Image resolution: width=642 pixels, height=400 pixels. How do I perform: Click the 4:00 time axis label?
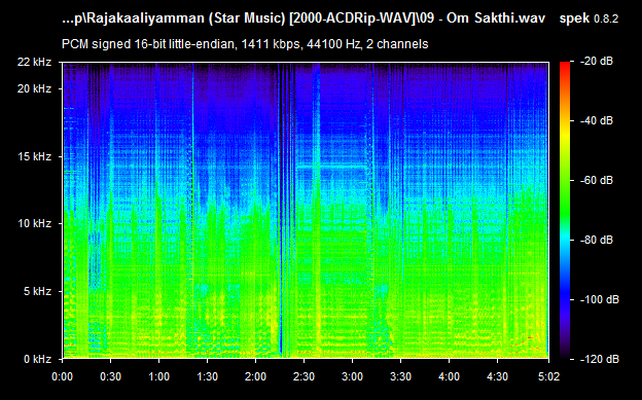pyautogui.click(x=449, y=376)
